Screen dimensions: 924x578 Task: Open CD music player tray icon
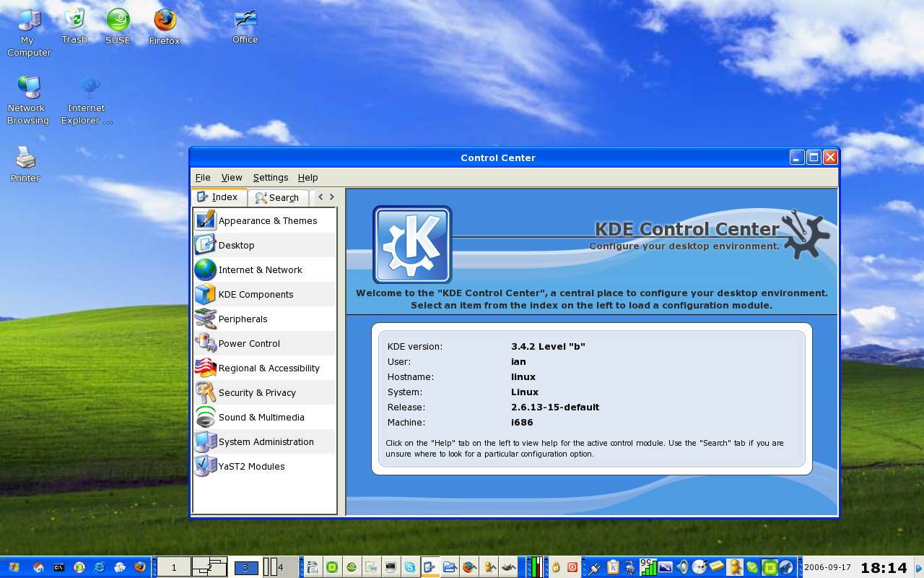pos(699,567)
